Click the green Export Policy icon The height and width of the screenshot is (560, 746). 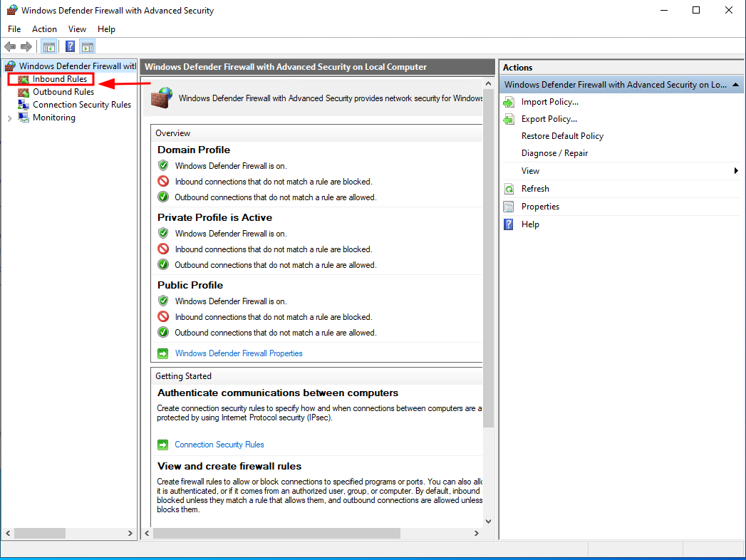pyautogui.click(x=509, y=120)
